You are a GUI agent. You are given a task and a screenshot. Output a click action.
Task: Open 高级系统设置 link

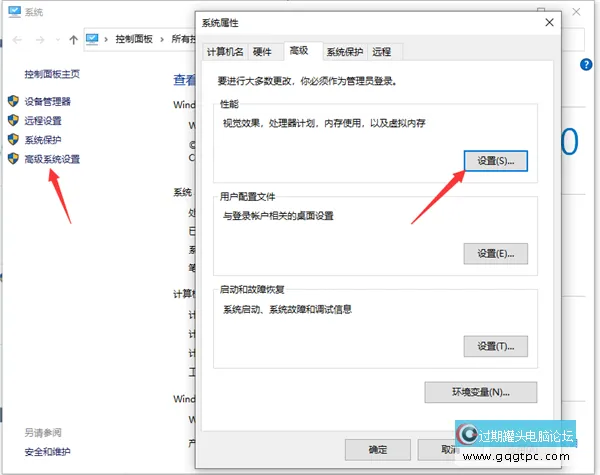pyautogui.click(x=52, y=159)
